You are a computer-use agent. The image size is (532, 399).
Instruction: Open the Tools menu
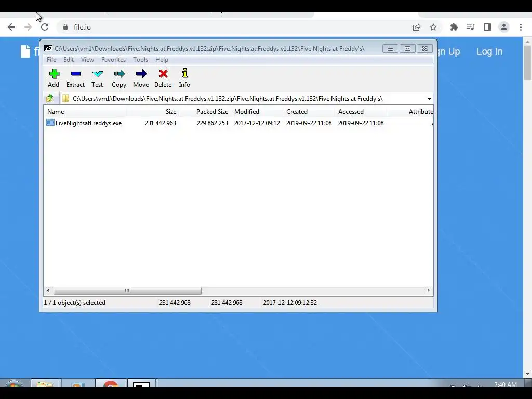tap(140, 60)
